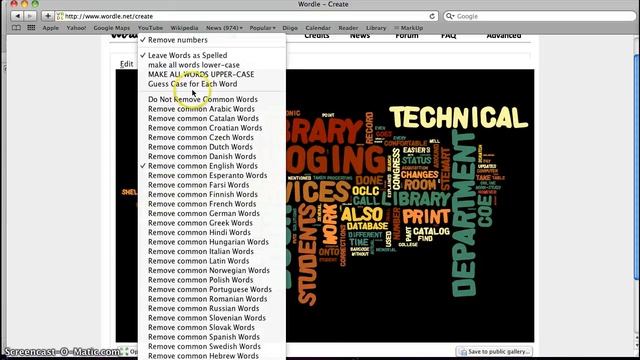Viewport: 640px width, 360px height.
Task: Open the Wordle FAQ page
Action: pos(449,36)
